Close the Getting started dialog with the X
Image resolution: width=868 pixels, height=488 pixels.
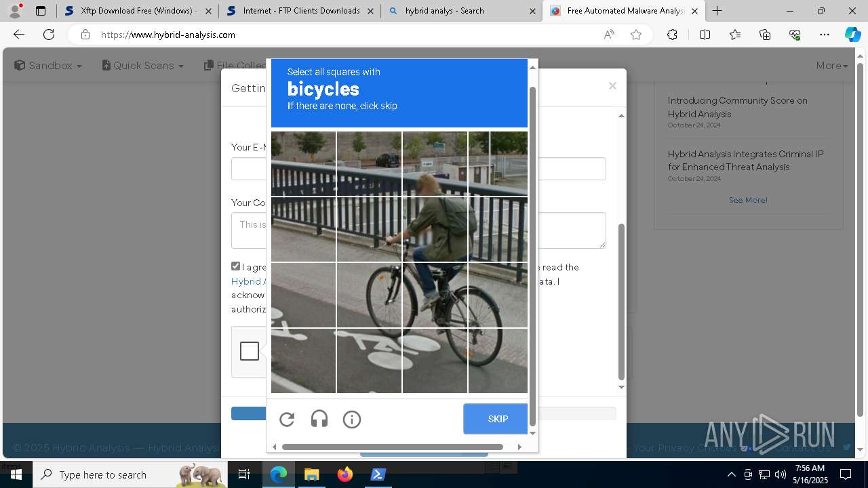coord(612,85)
